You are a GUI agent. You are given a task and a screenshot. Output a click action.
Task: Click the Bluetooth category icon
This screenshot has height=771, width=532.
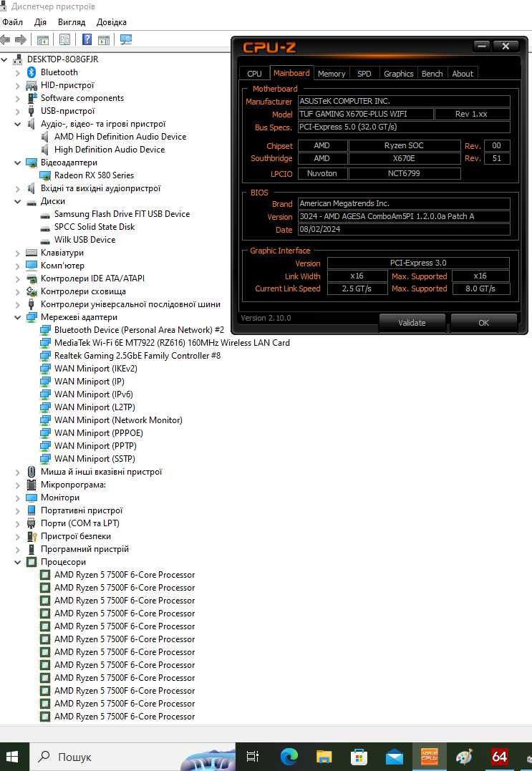pos(32,72)
